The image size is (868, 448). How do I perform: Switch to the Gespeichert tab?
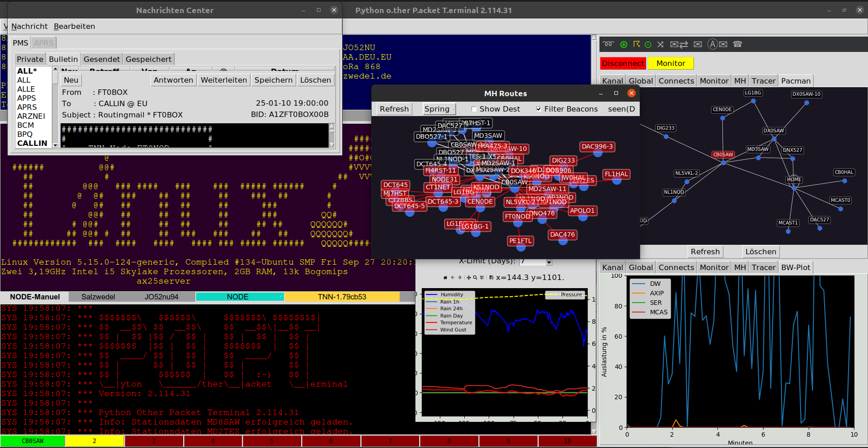tap(149, 59)
